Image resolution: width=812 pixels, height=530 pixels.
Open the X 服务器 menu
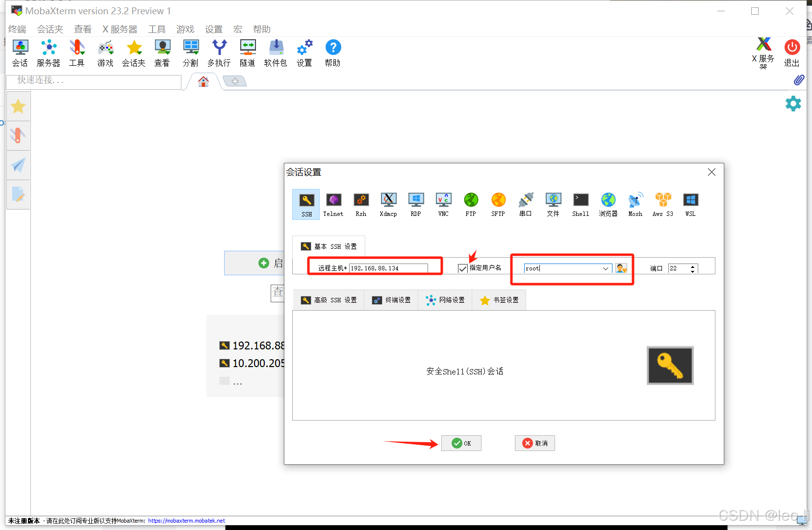pos(120,29)
